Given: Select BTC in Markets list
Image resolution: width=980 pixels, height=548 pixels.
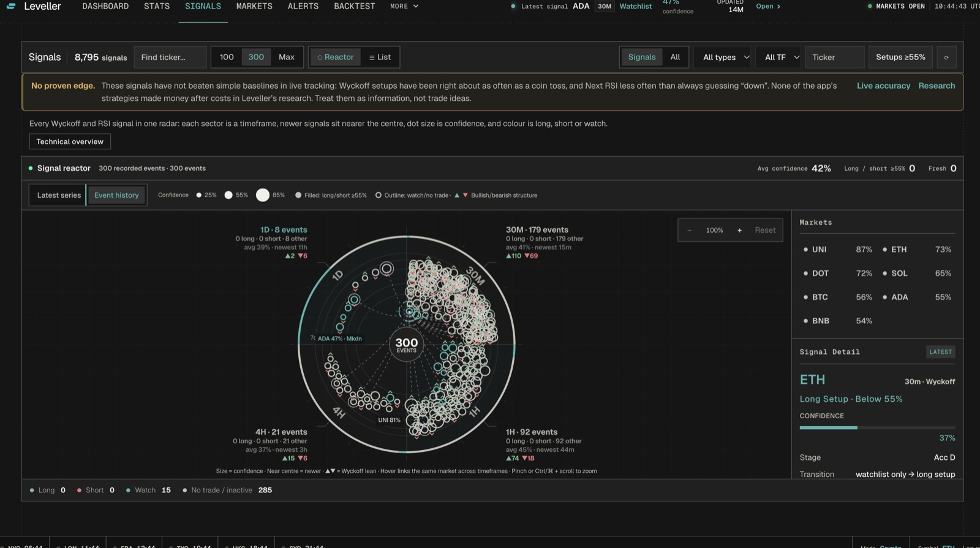Looking at the screenshot, I should pos(837,297).
